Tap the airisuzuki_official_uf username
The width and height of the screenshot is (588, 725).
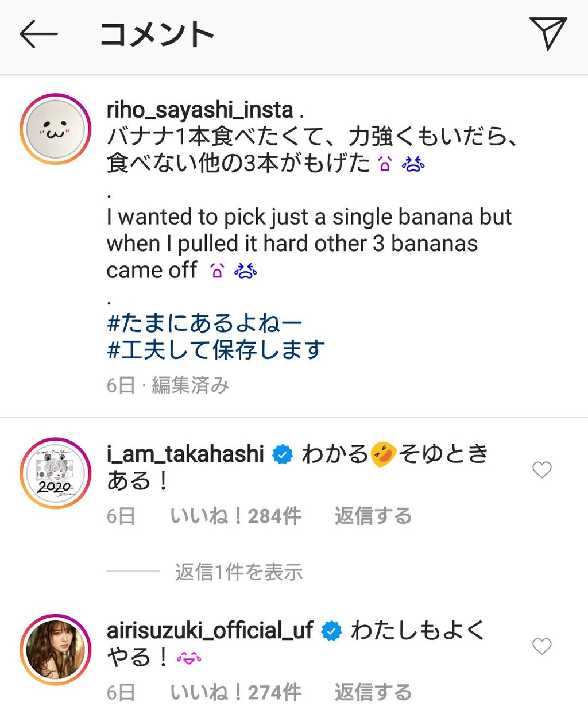click(x=210, y=630)
